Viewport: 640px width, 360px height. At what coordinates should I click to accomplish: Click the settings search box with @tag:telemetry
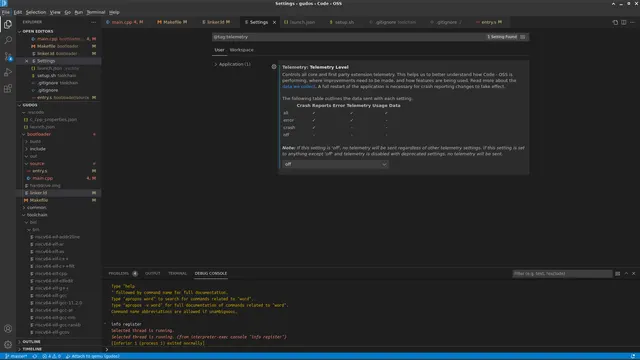pos(349,37)
